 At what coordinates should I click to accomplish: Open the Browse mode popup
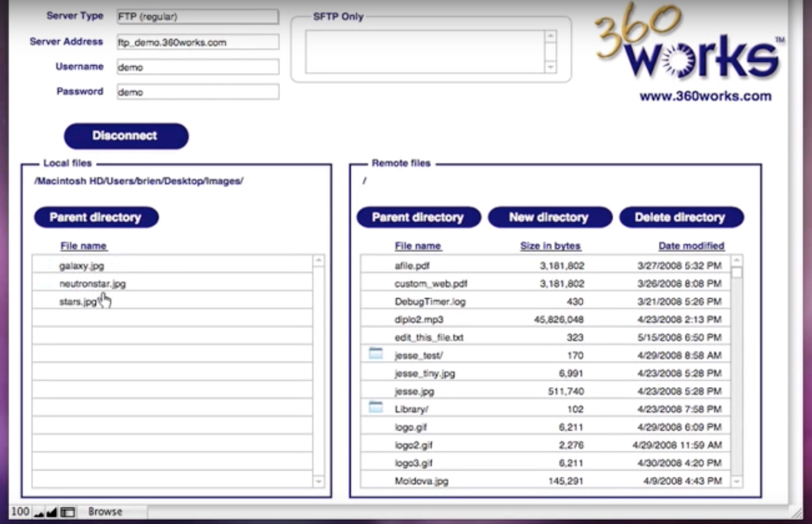pos(105,512)
